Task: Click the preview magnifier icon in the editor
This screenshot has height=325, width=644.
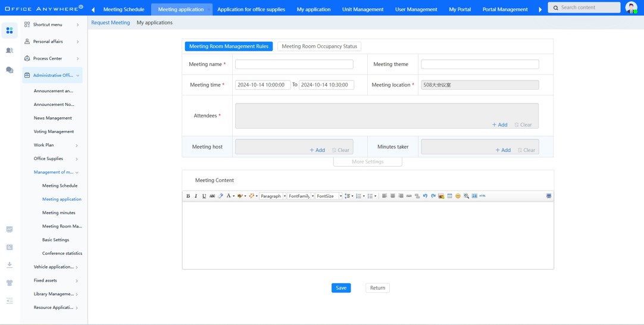Action: coord(466,196)
